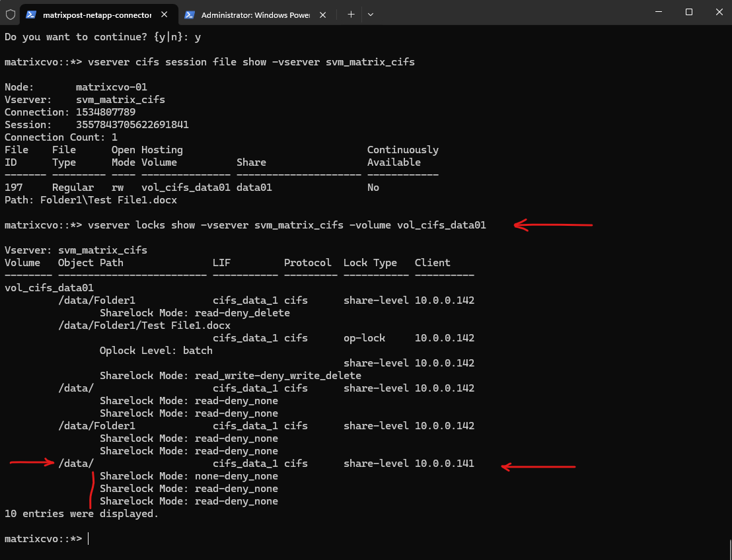Switch to Administrator: Windows PowerShell tab
The image size is (732, 560).
coord(254,14)
